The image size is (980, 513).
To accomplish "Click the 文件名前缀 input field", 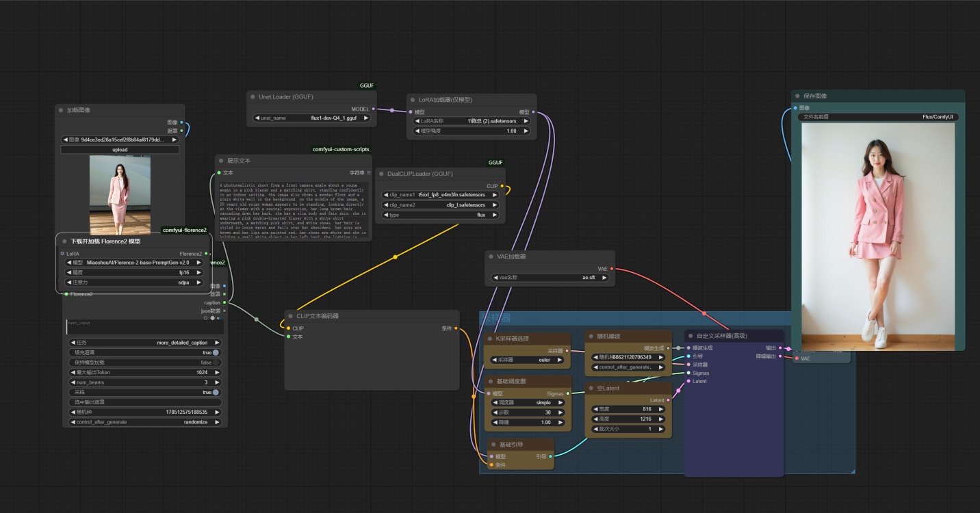I will point(878,117).
